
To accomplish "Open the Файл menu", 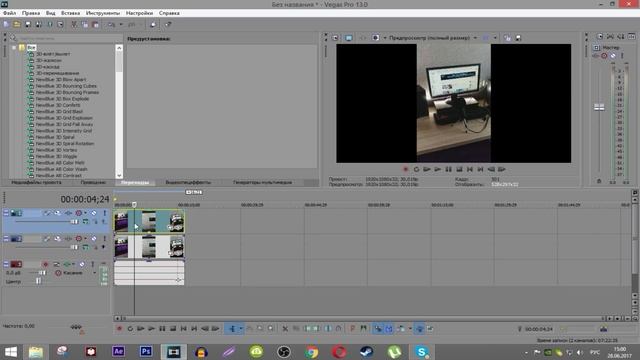I will pyautogui.click(x=9, y=13).
